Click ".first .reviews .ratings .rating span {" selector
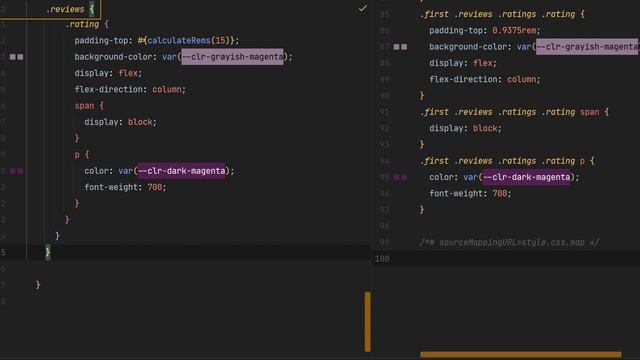This screenshot has width=640, height=360. pos(515,112)
